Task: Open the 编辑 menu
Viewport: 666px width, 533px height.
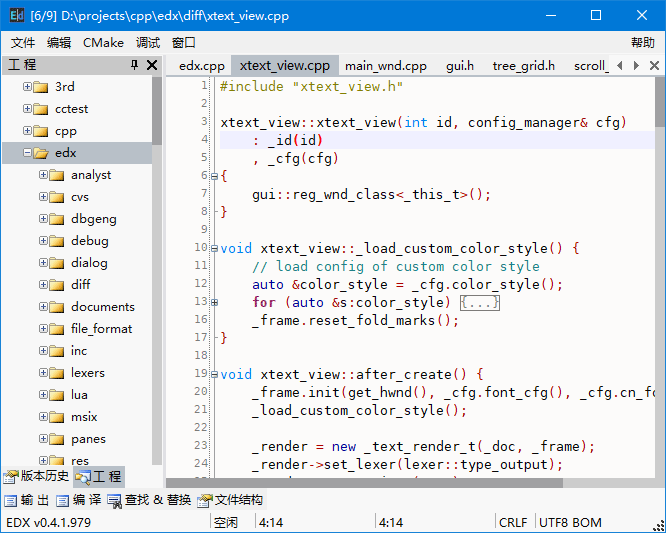Action: [x=59, y=43]
